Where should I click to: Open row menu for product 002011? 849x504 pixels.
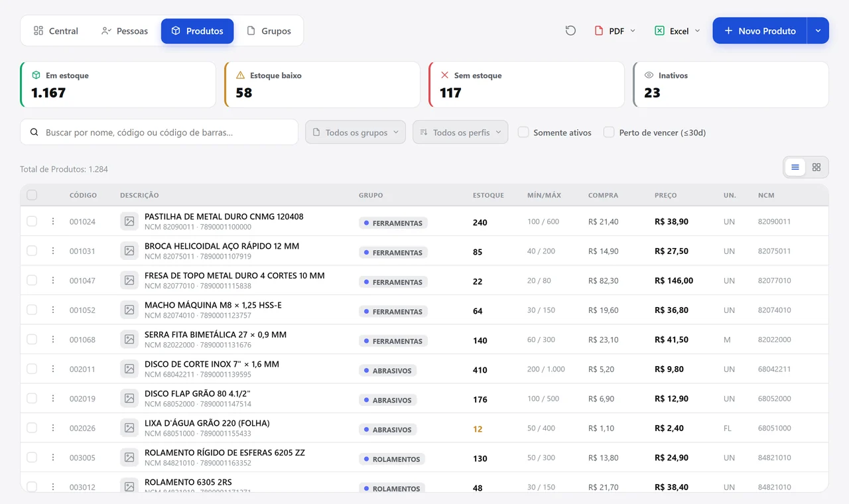tap(53, 369)
